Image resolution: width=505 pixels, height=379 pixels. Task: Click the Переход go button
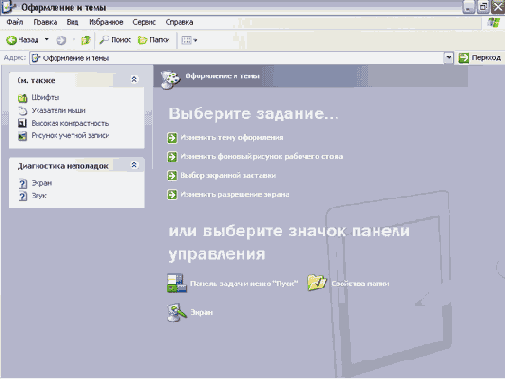479,58
